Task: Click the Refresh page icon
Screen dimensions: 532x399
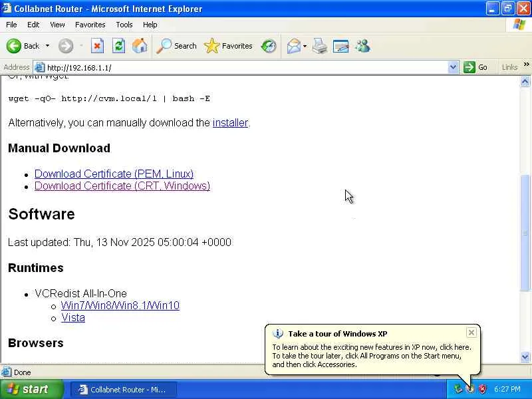Action: click(x=118, y=46)
